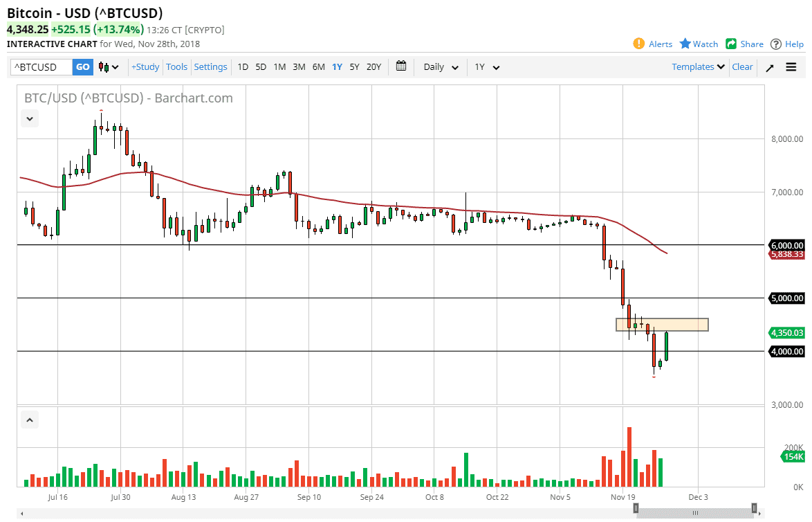Open the hamburger chart menu icon
This screenshot has width=812, height=522.
pos(791,67)
